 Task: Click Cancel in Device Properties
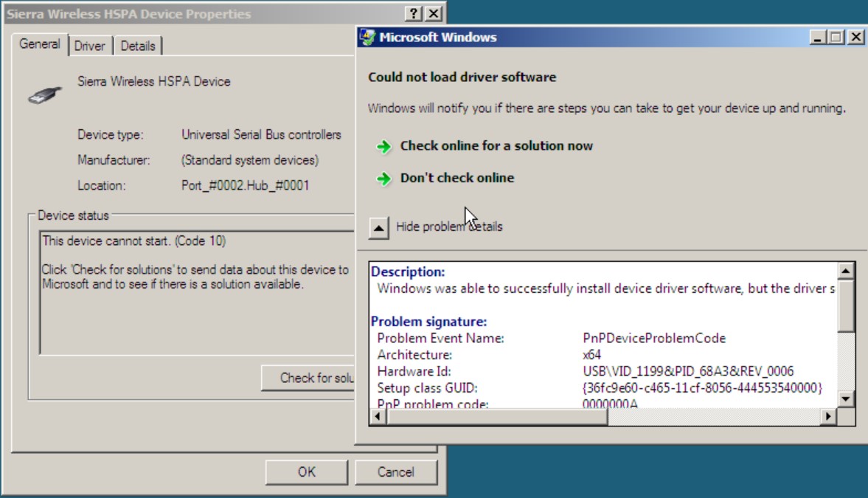tap(395, 472)
